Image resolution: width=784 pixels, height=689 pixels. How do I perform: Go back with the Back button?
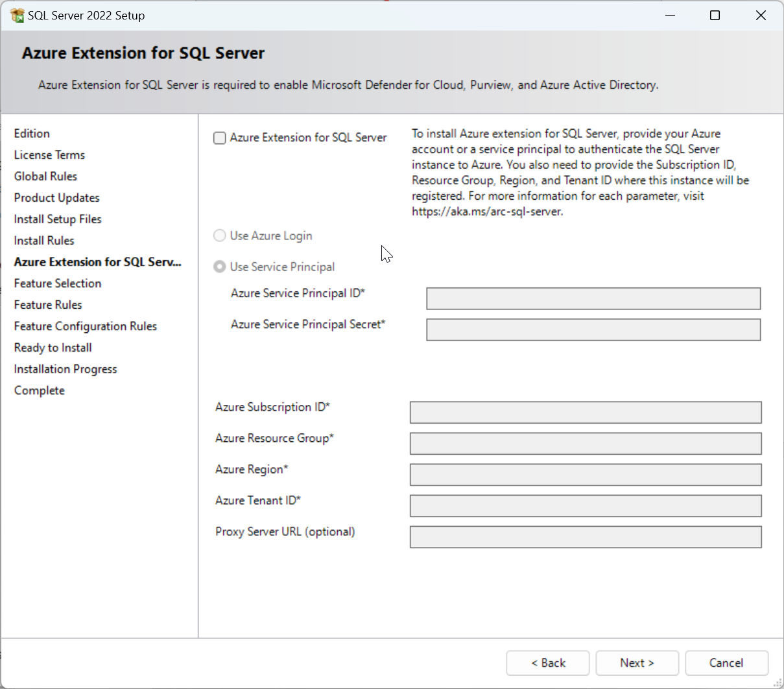click(x=548, y=663)
